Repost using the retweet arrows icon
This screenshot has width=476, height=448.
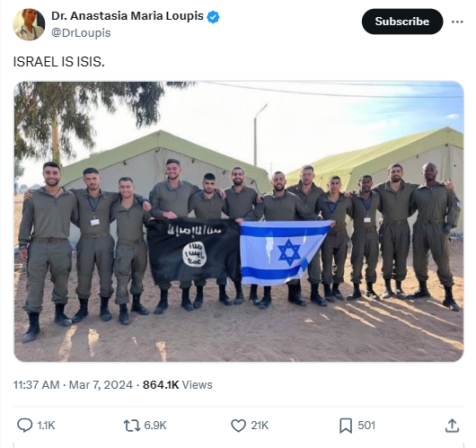(x=132, y=426)
